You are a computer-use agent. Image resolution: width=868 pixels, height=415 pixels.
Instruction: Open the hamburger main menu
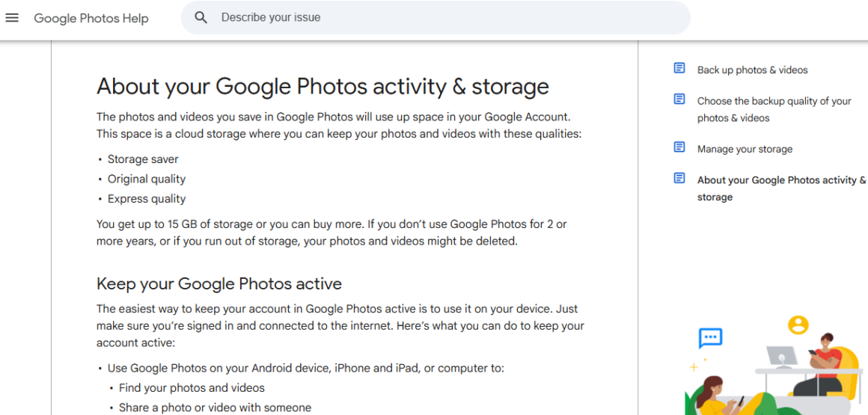pyautogui.click(x=12, y=18)
